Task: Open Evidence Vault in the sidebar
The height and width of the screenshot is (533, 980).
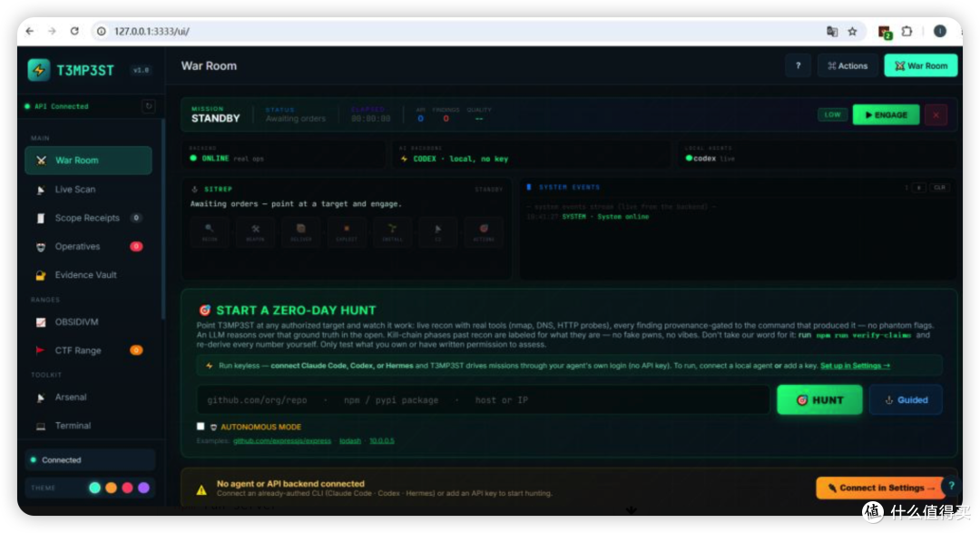Action: (88, 275)
